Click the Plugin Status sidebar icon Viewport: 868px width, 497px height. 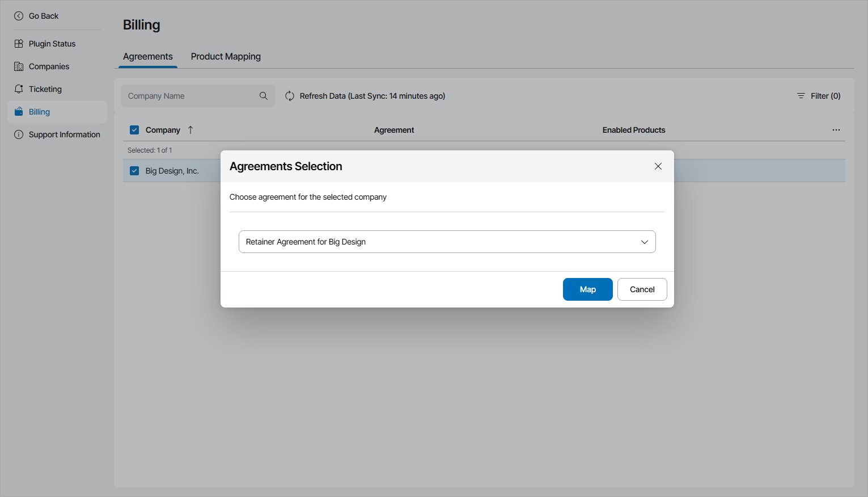point(19,43)
